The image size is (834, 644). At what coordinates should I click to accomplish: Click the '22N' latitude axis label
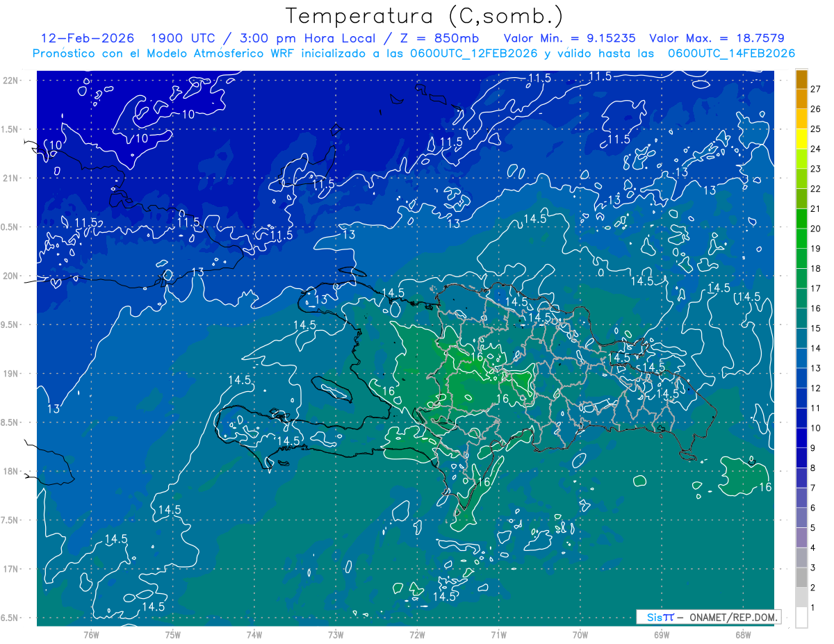[10, 80]
